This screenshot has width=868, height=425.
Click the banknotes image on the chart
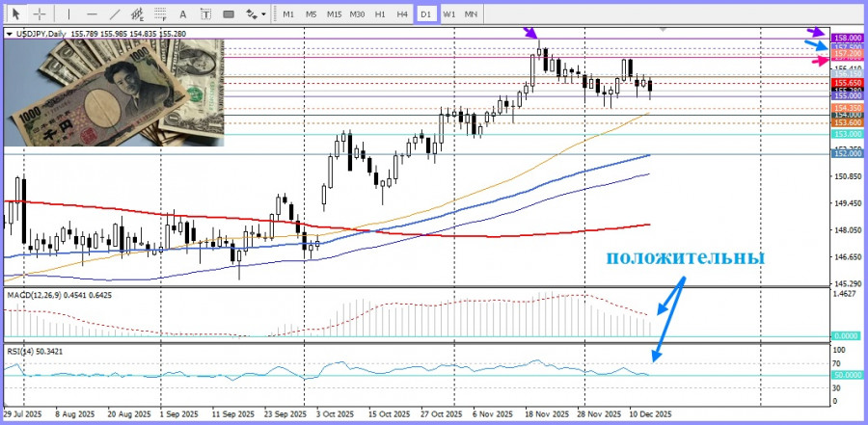114,93
